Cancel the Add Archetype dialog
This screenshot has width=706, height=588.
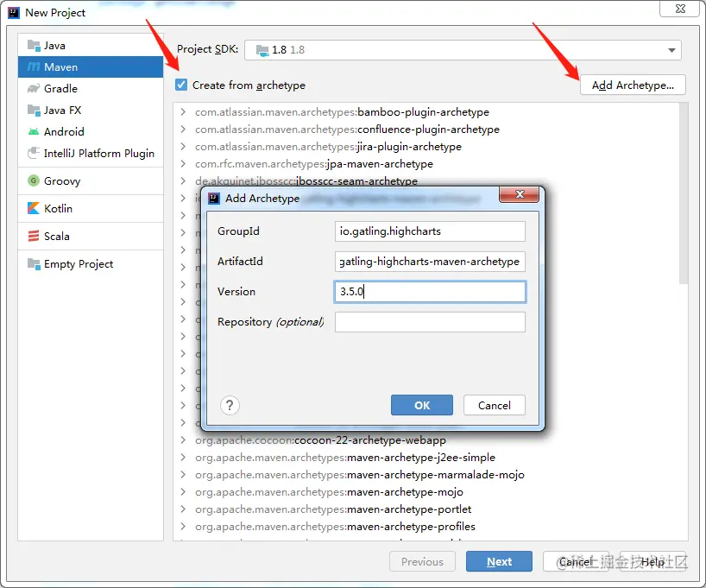click(495, 405)
